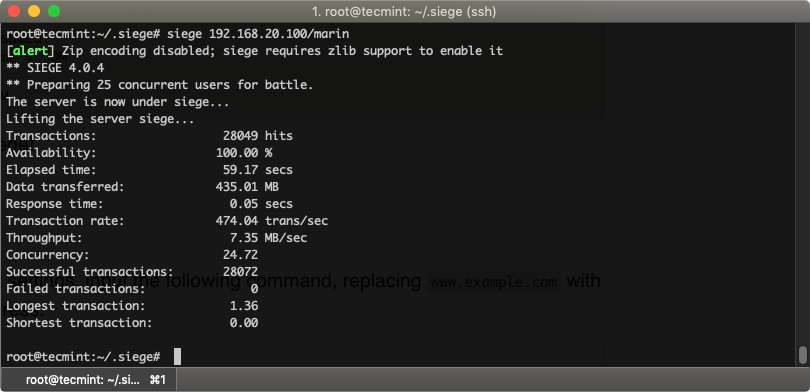Select the root@tecmint terminal tab
Image resolution: width=810 pixels, height=392 pixels.
[x=88, y=380]
